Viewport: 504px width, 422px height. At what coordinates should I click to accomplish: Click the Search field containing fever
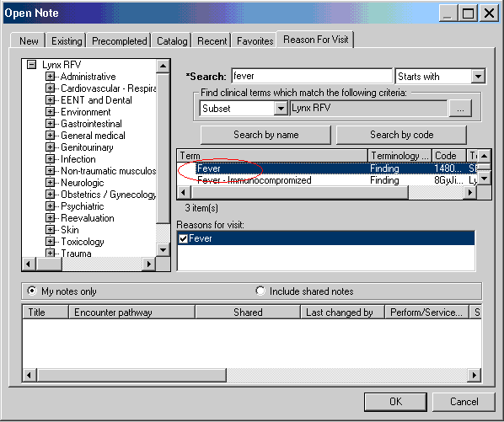click(312, 76)
